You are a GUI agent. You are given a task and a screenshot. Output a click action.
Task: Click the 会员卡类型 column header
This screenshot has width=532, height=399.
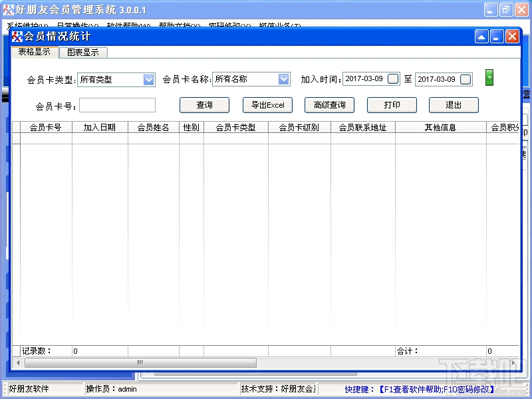[236, 128]
